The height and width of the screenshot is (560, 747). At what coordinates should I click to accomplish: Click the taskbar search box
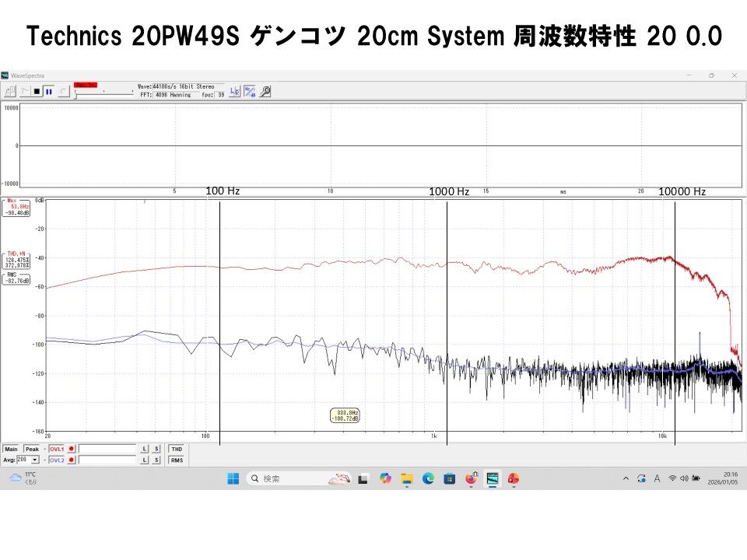pyautogui.click(x=299, y=478)
